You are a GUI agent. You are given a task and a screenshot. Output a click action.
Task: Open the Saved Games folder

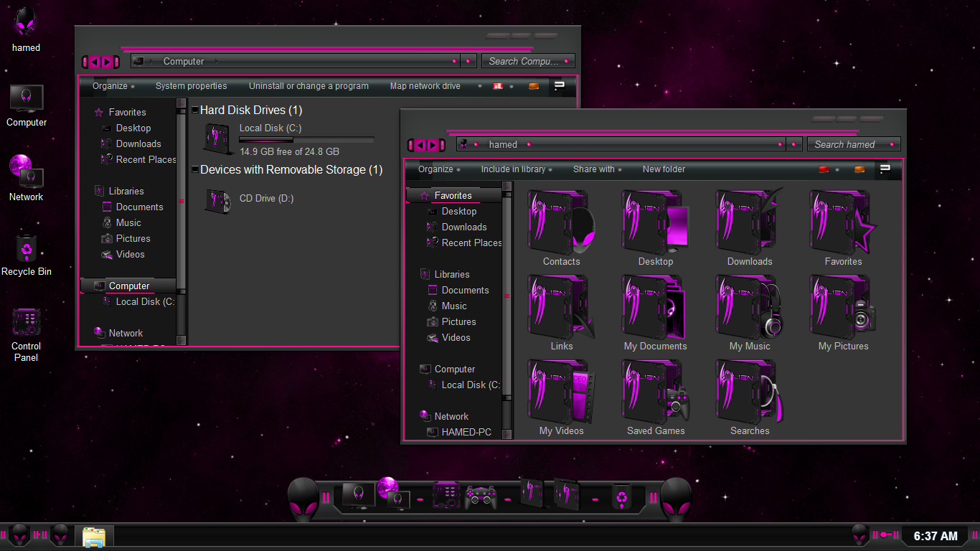(x=655, y=392)
